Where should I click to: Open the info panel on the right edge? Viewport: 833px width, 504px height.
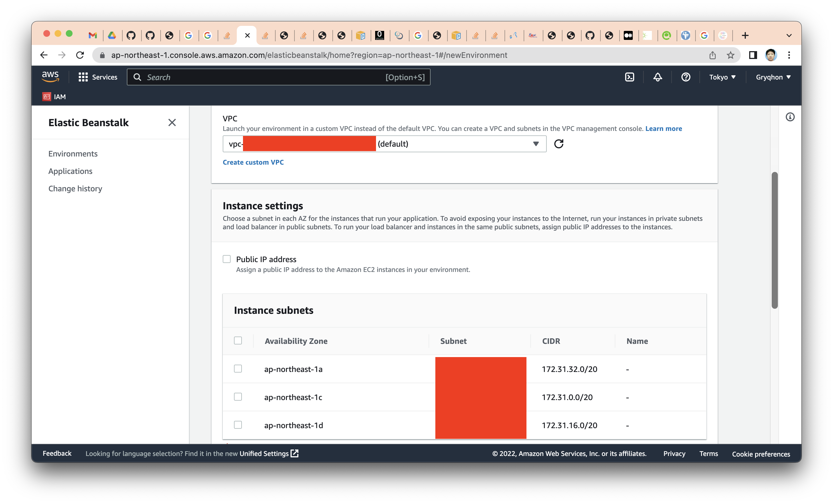coord(791,117)
